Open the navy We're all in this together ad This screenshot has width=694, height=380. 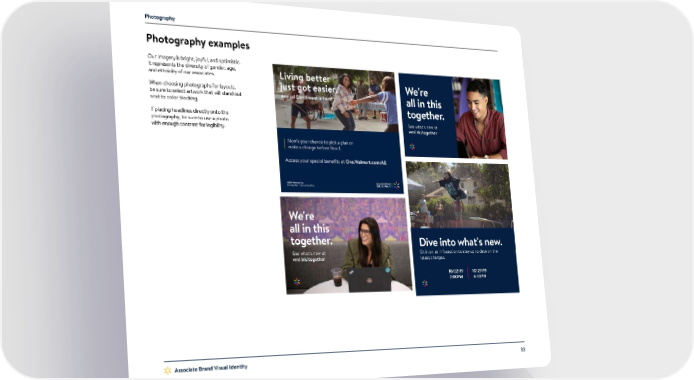point(453,116)
